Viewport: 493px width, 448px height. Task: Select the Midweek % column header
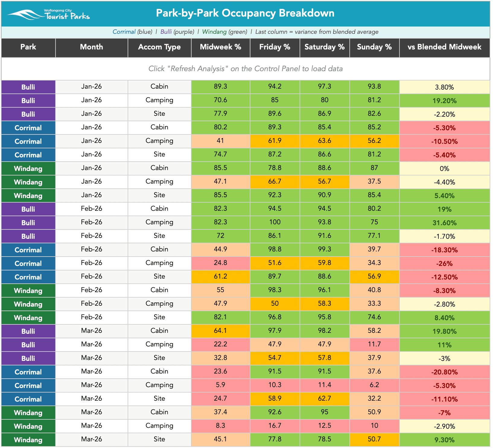(x=221, y=47)
